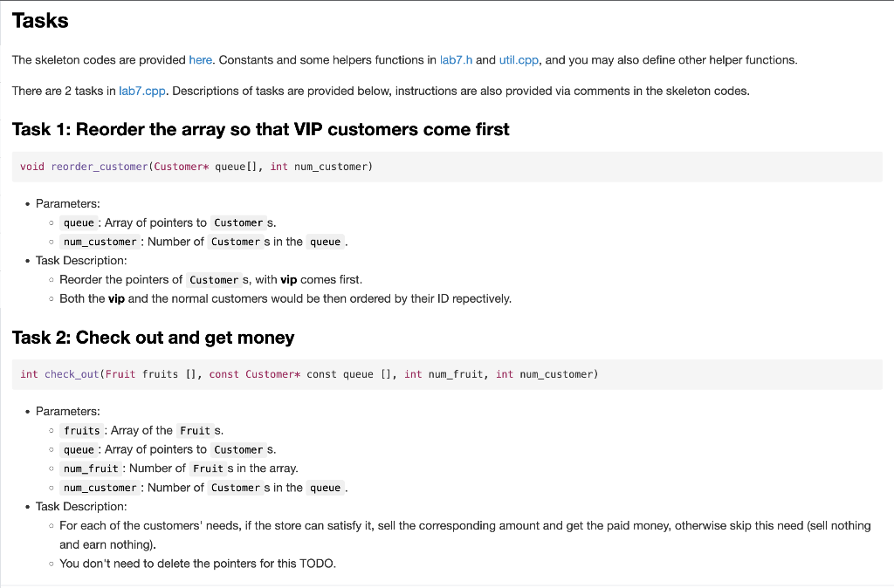The image size is (894, 588).
Task: Click the "Tasks" main heading
Action: tap(40, 21)
